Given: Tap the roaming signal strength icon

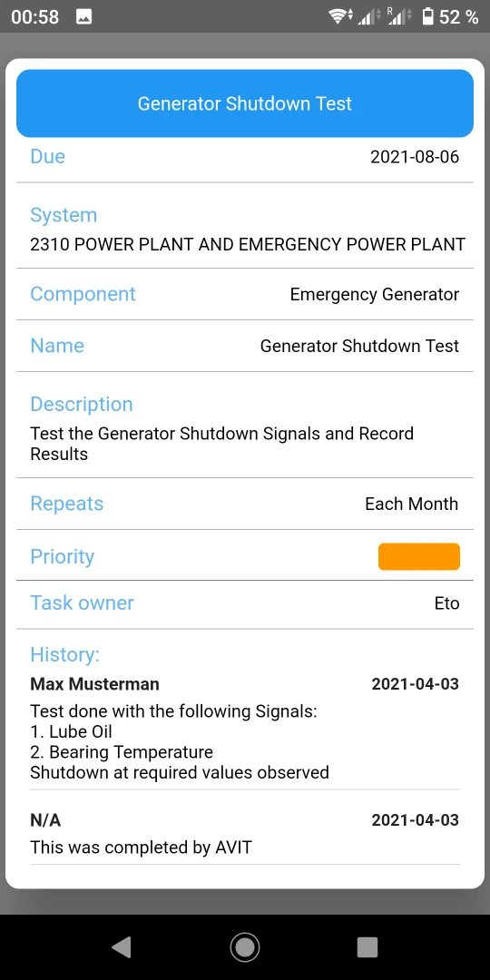Looking at the screenshot, I should [x=397, y=17].
